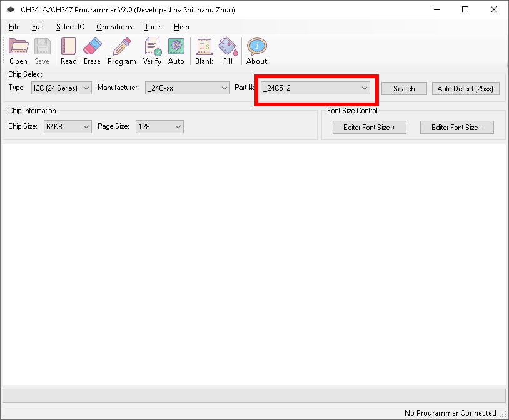Expand the Chip Size 64KB dropdown

point(68,127)
